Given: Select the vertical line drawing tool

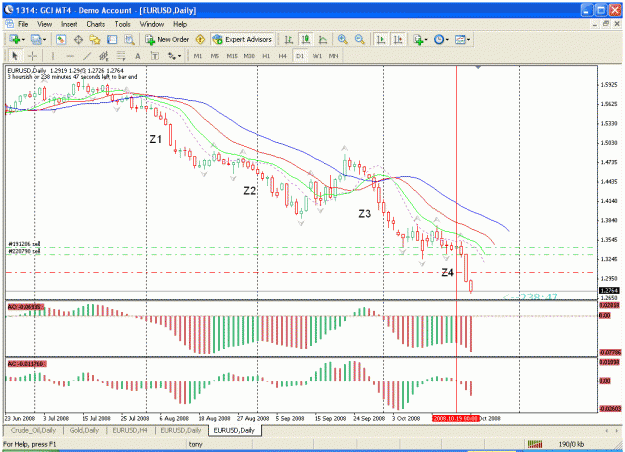Looking at the screenshot, I should (x=53, y=56).
